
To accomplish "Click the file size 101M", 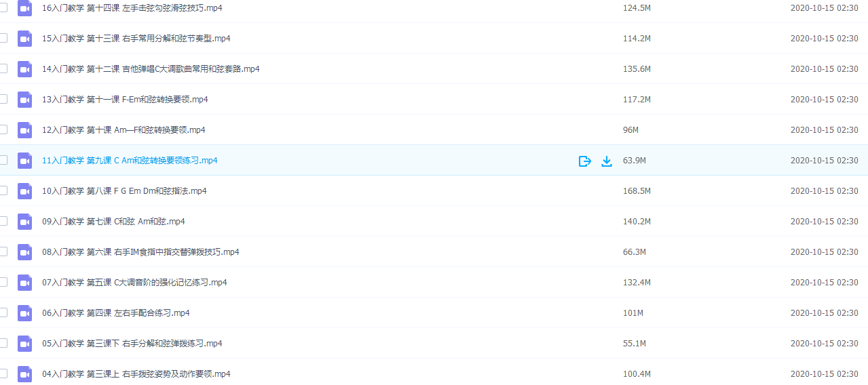I will pos(633,313).
